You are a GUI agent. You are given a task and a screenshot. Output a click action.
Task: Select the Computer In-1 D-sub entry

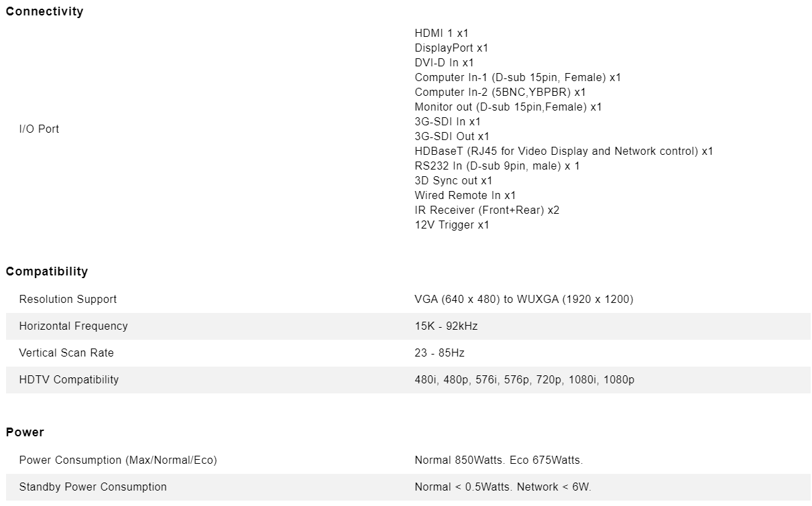pyautogui.click(x=518, y=77)
